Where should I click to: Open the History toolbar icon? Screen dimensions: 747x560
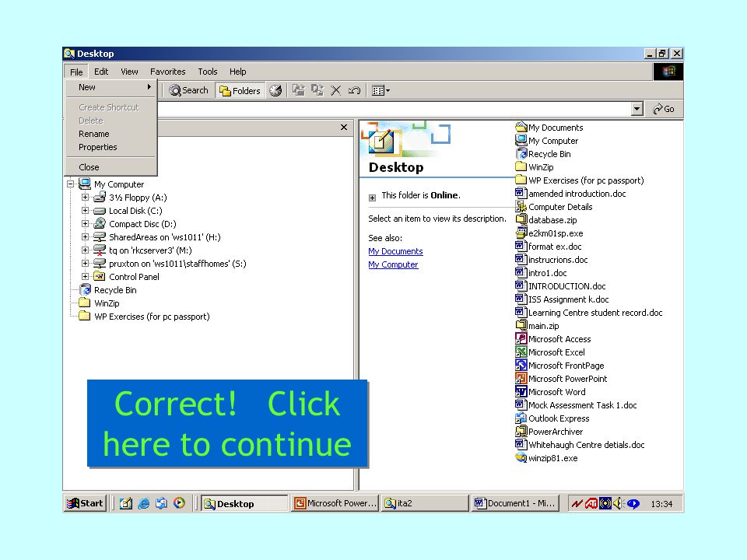tap(275, 90)
